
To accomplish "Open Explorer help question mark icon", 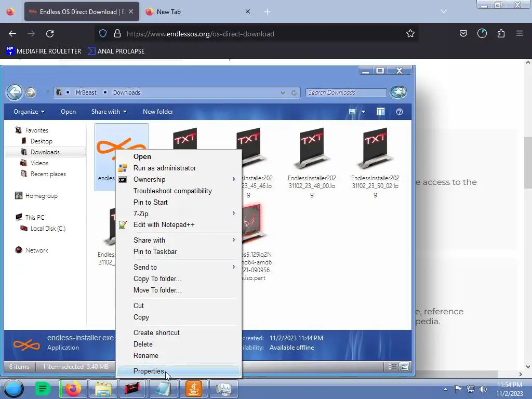I will (x=400, y=112).
